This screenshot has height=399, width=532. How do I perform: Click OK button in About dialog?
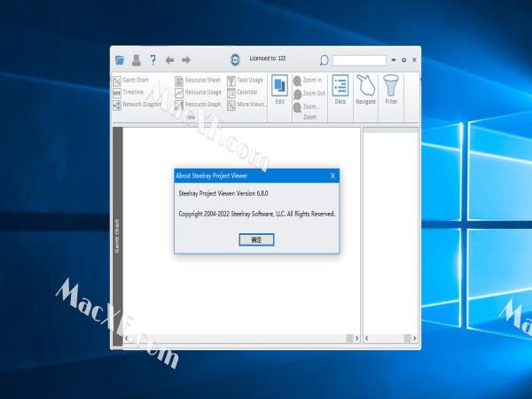pos(256,240)
